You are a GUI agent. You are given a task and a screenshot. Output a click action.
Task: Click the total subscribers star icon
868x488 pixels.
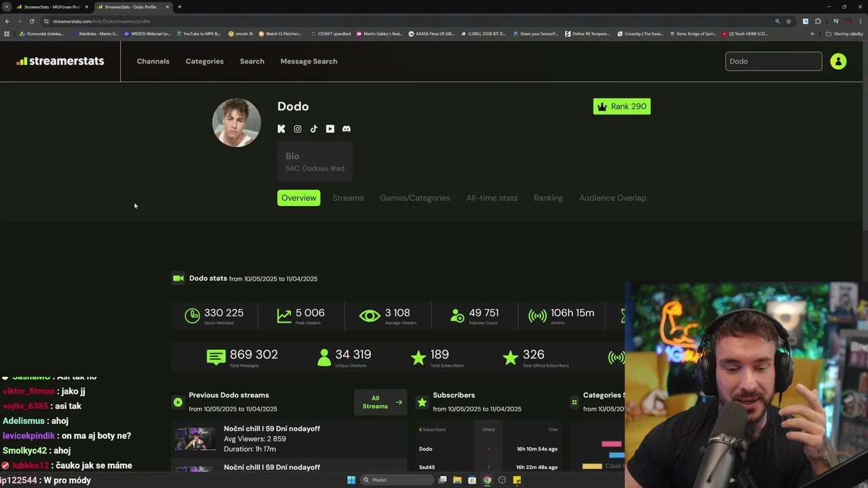418,357
